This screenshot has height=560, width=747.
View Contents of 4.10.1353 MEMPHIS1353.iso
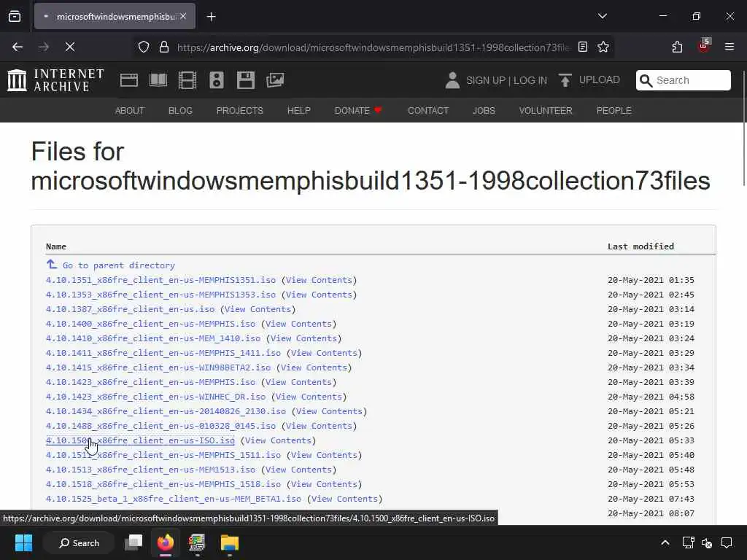tap(319, 295)
